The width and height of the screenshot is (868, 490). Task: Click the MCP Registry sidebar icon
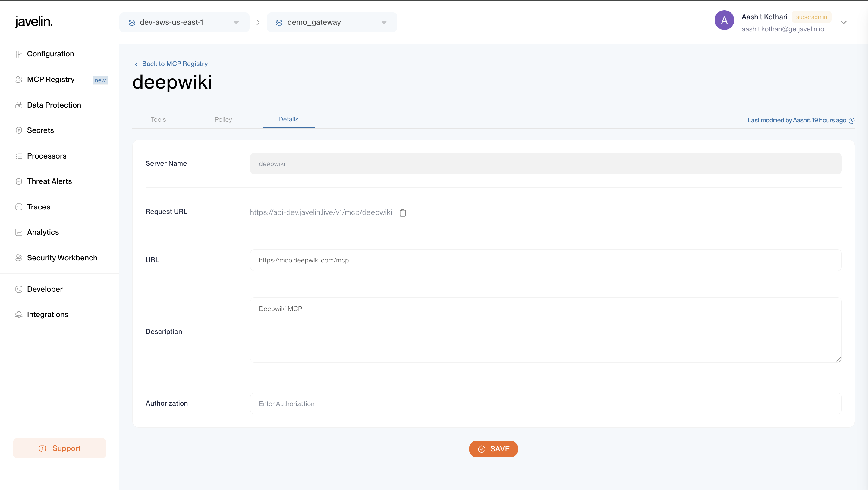[x=19, y=80]
